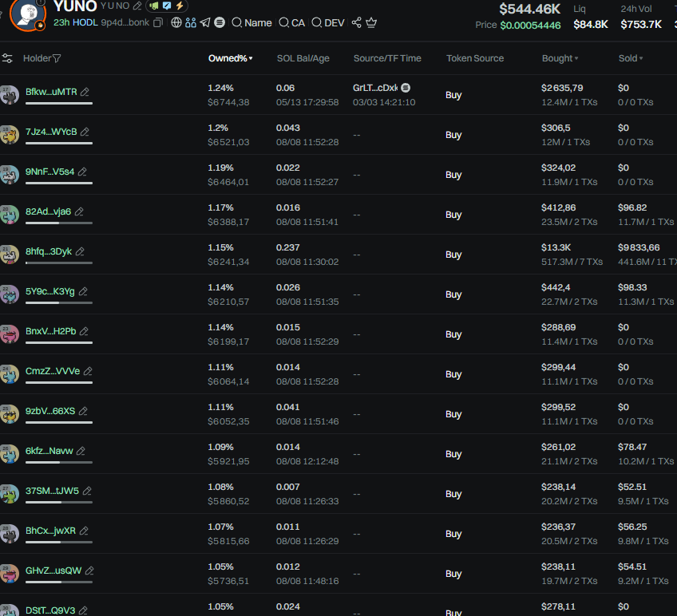Click avatar of holder Bfkw...uMTR
This screenshot has height=616, width=677.
(10, 95)
